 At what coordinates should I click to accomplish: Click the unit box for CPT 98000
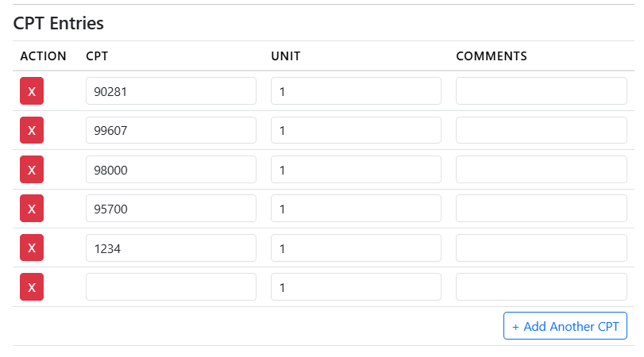(356, 170)
